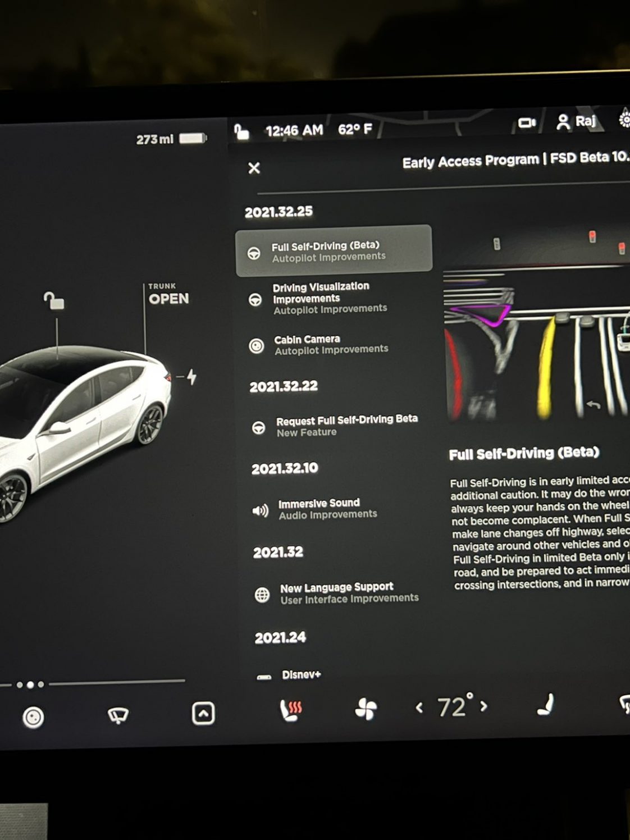Tap the steering wheel icon beside Full Self-Driving
The width and height of the screenshot is (630, 840).
point(254,253)
